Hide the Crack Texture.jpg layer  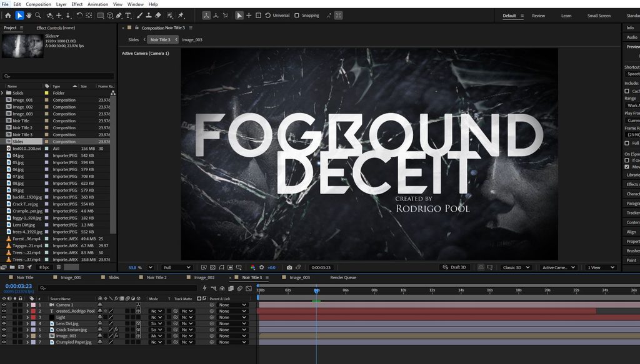click(4, 330)
